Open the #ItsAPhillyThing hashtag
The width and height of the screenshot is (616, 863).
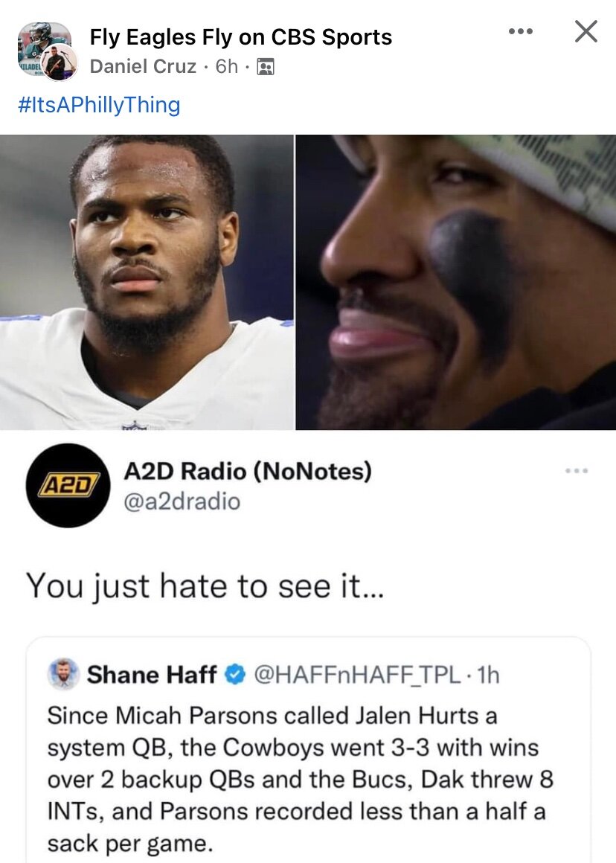[x=99, y=105]
